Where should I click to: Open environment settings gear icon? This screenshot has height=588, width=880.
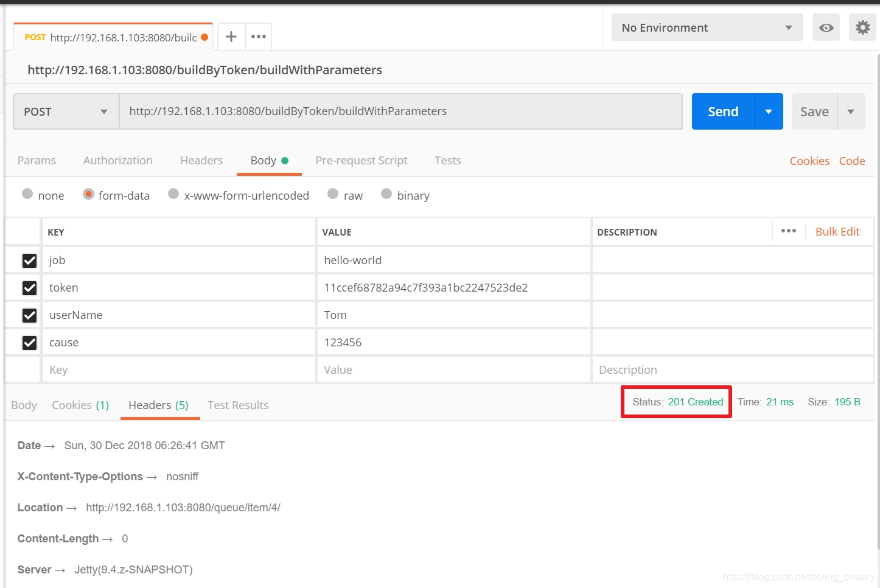(862, 28)
